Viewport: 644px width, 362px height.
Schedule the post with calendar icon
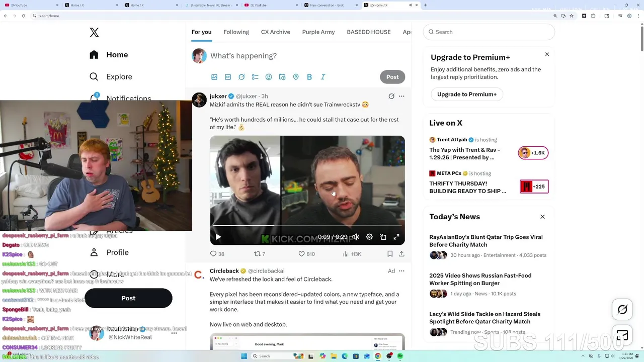tap(282, 77)
